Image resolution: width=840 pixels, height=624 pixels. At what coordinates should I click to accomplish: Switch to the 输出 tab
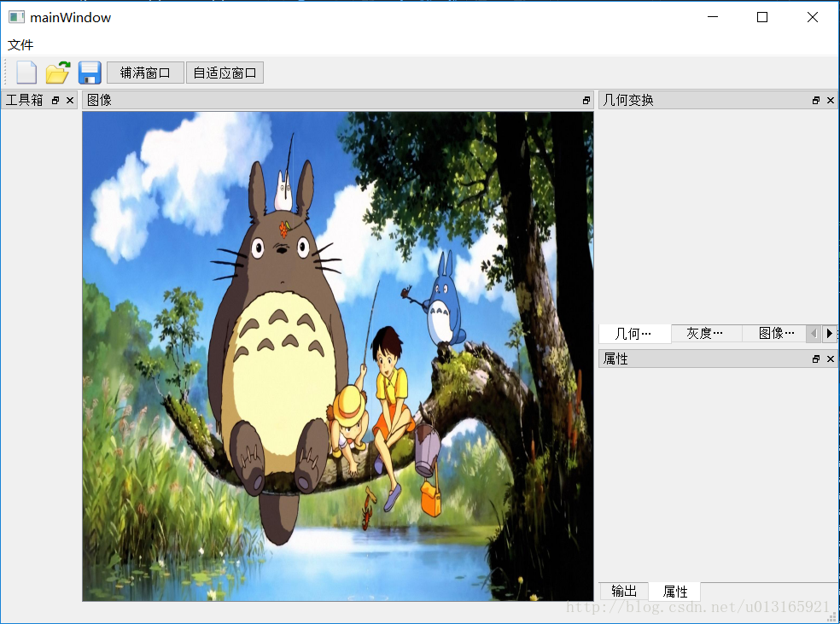[x=624, y=591]
